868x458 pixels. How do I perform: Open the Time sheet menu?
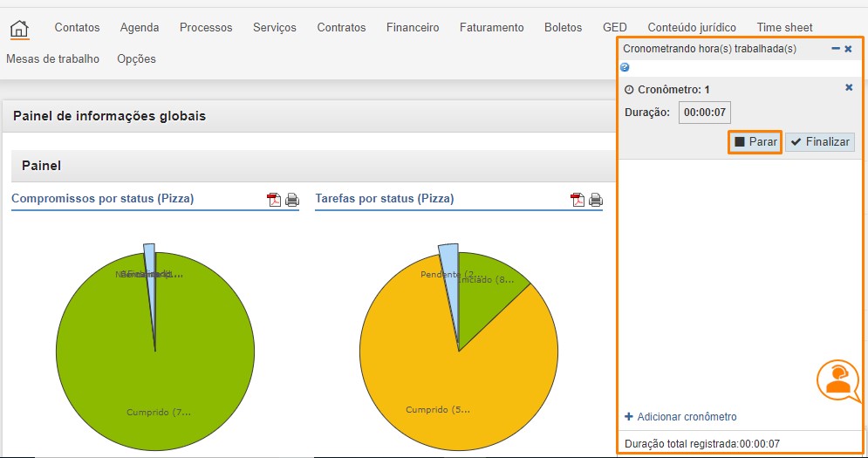tap(784, 28)
